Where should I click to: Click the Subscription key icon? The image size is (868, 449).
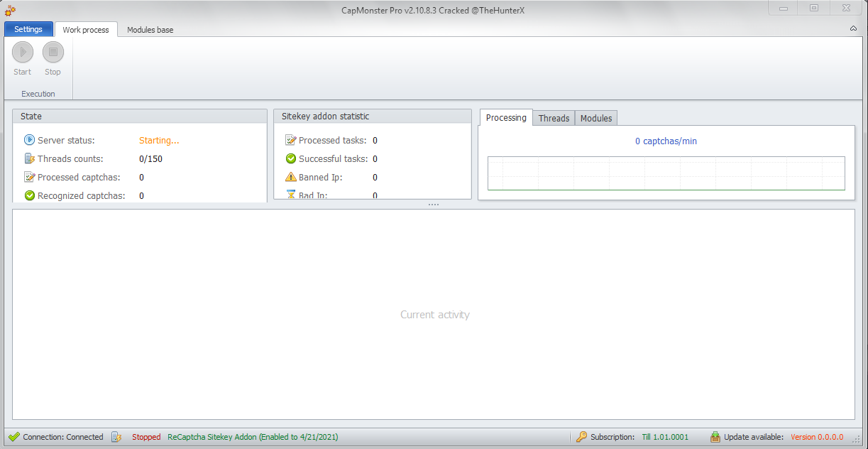tap(581, 437)
